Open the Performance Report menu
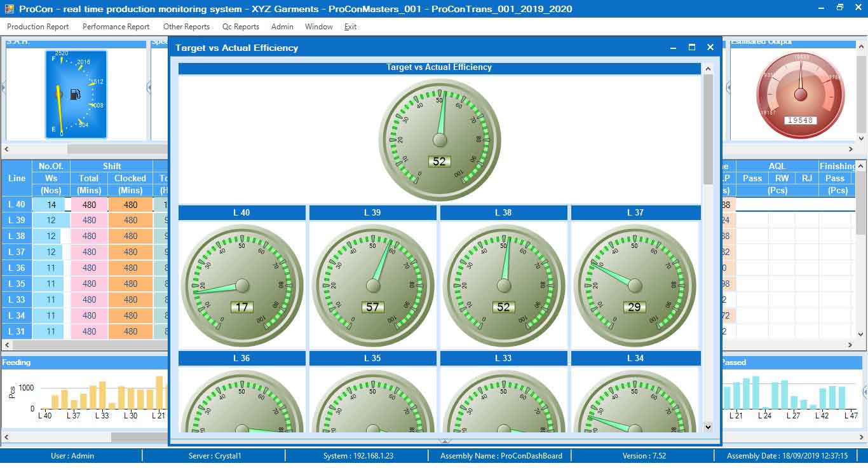The height and width of the screenshot is (468, 868). tap(116, 27)
